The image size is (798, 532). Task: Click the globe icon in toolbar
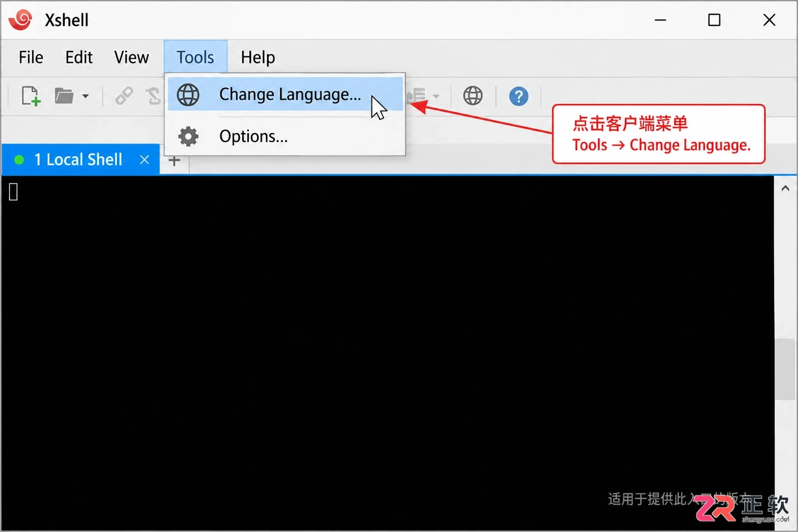[473, 96]
